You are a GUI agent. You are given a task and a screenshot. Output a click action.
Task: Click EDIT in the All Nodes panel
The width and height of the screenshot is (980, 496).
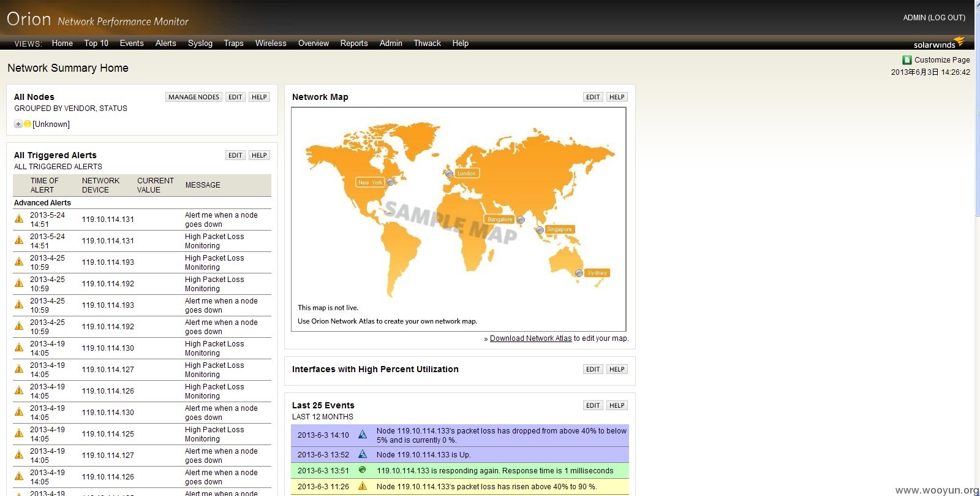[x=235, y=97]
